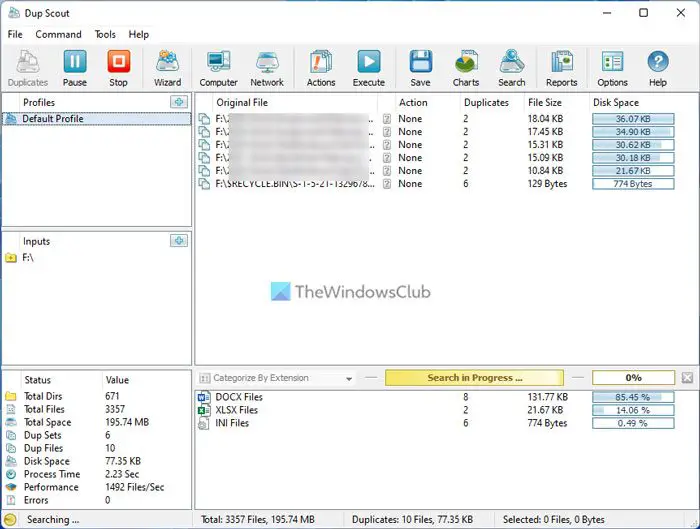Screen dimensions: 700x529
Task: Click the Total Dirs status row
Action: point(97,396)
